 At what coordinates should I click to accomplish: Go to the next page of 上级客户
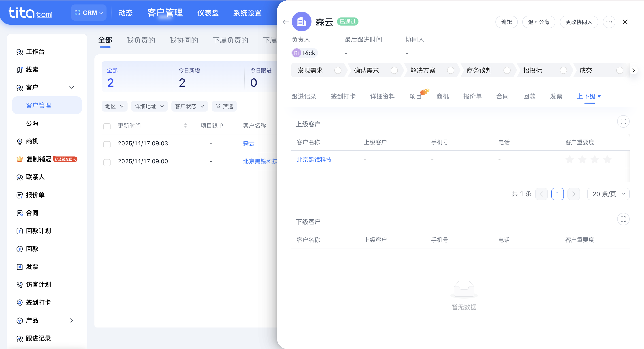574,194
